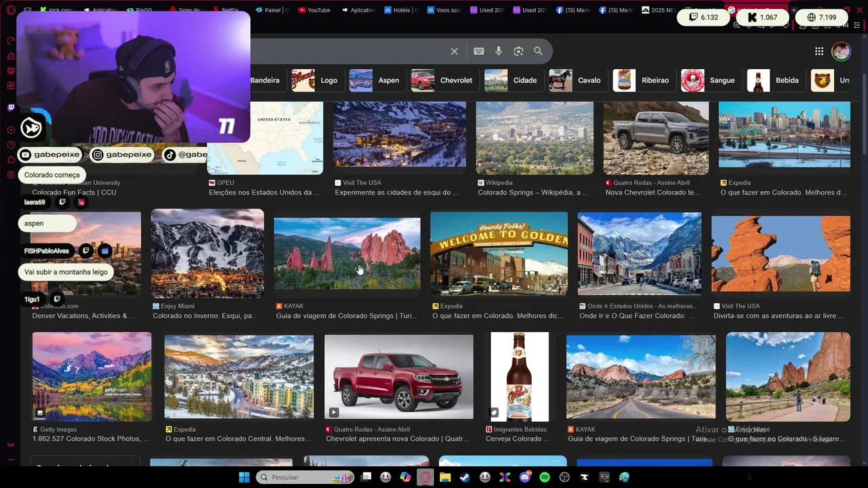
Task: Select Opera GX on the taskbar
Action: 425,477
